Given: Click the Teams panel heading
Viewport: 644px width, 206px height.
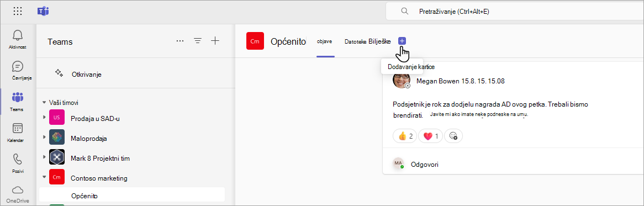Looking at the screenshot, I should 60,41.
